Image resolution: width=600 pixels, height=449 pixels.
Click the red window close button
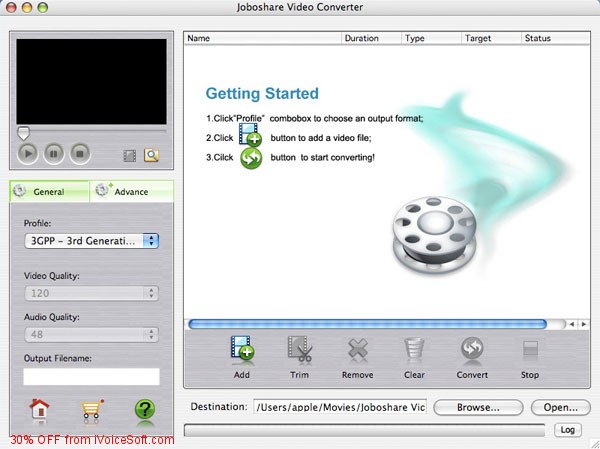(x=11, y=7)
